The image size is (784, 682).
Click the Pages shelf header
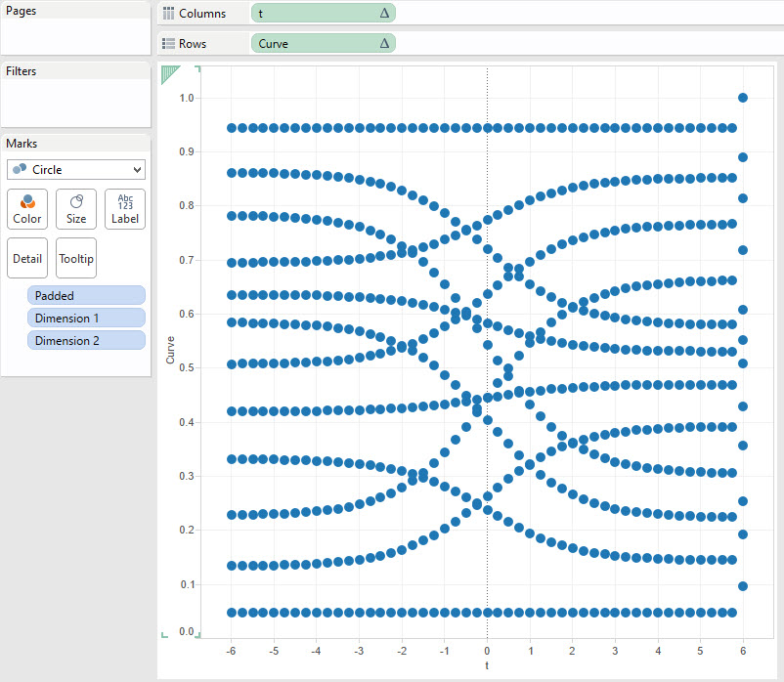[x=21, y=11]
